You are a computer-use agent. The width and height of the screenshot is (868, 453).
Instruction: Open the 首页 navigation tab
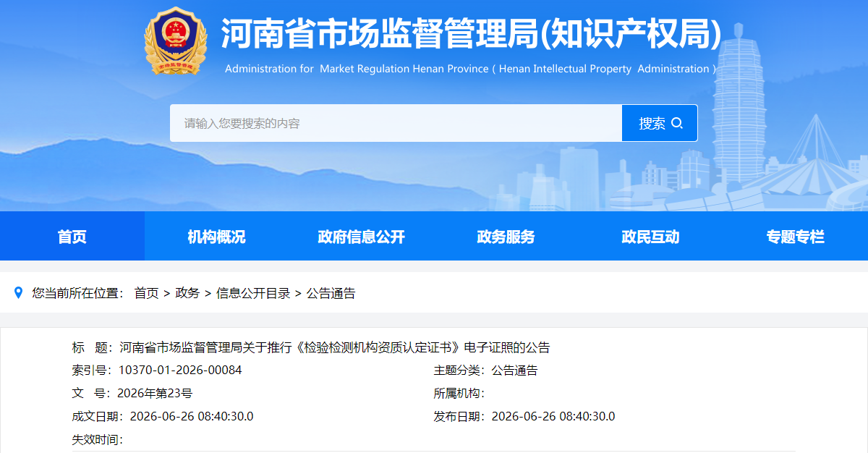pos(72,236)
